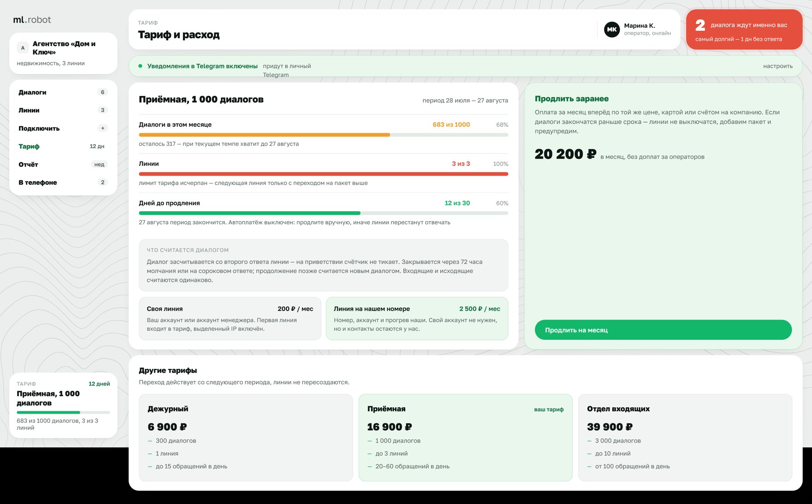This screenshot has height=504, width=812.
Task: Open В телефоне section
Action: coord(63,183)
